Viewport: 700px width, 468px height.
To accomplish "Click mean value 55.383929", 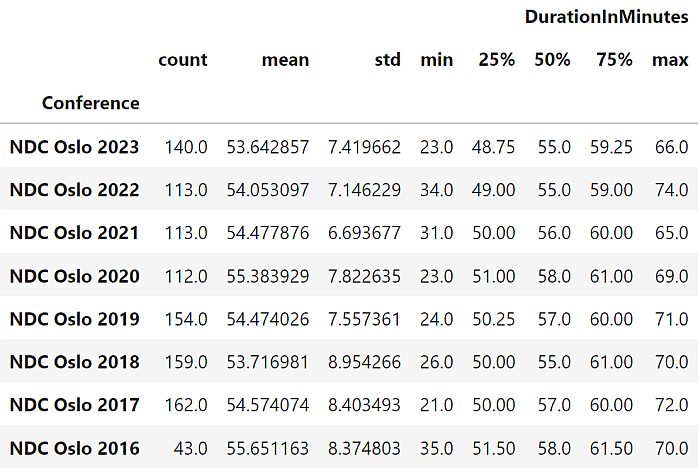I will [268, 276].
